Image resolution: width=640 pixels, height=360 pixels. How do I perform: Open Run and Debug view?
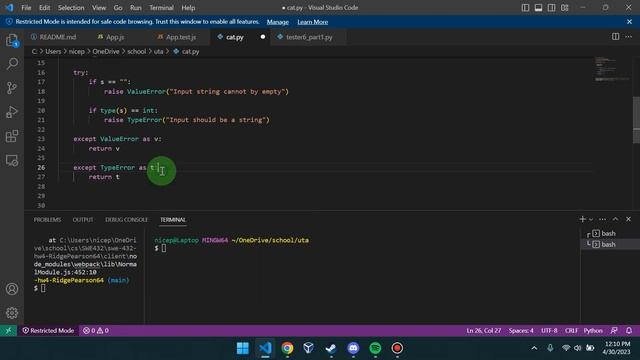pyautogui.click(x=12, y=112)
